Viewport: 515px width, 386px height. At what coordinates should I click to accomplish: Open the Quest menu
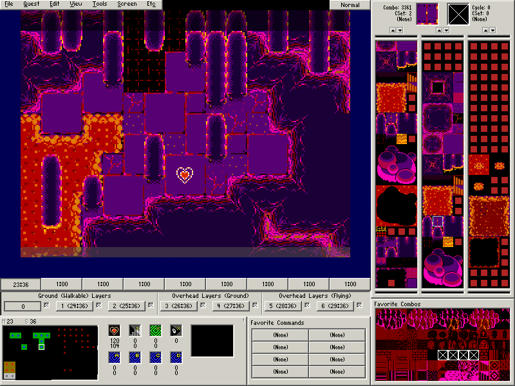[31, 4]
